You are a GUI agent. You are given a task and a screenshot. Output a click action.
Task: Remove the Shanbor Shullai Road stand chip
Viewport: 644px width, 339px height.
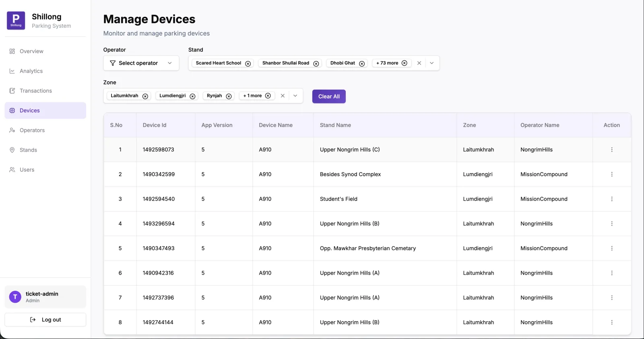pyautogui.click(x=316, y=64)
